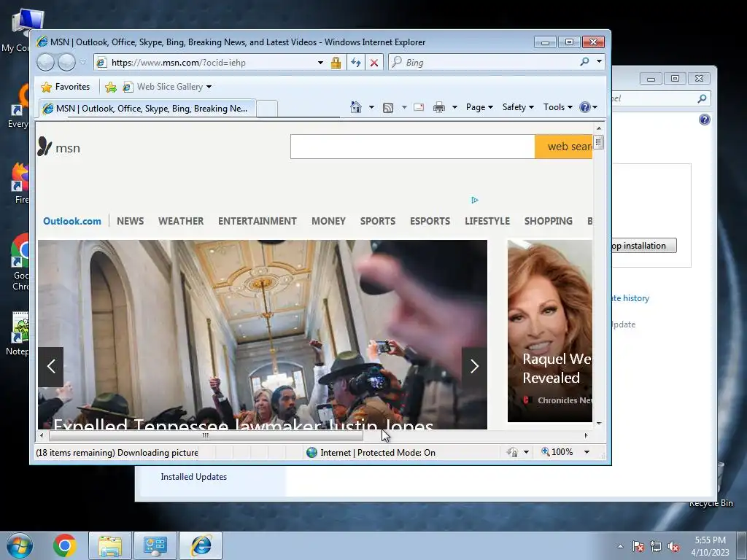The width and height of the screenshot is (747, 560).
Task: Show hidden tray icons arrow
Action: 620,546
